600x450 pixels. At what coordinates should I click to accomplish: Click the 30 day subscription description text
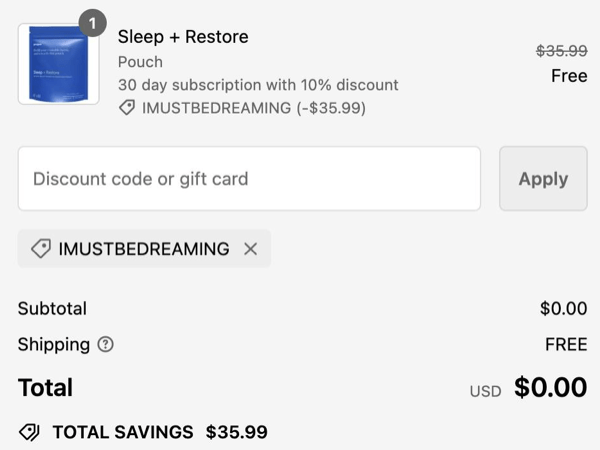(258, 85)
